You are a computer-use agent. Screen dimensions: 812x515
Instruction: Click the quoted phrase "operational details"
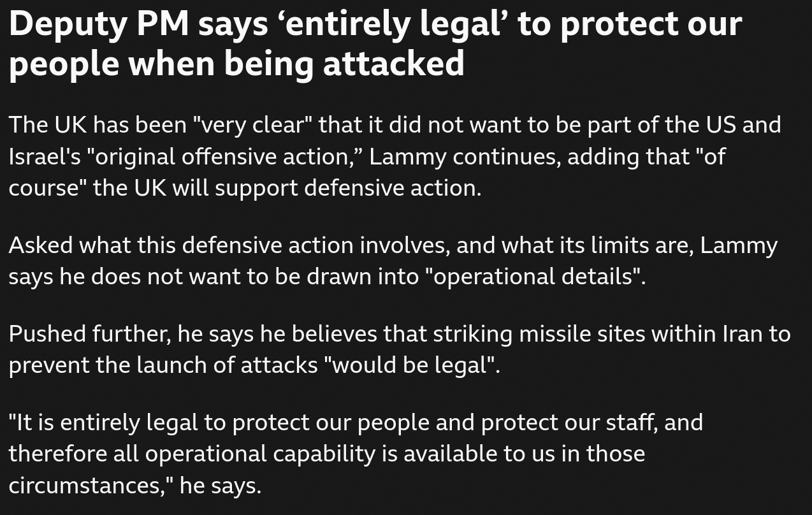pyautogui.click(x=536, y=277)
